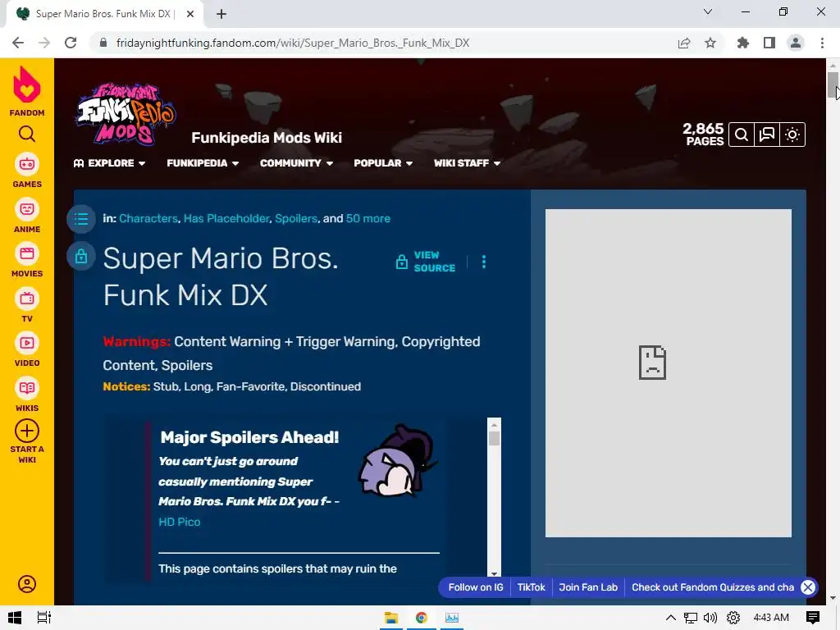Click the Fandom flame logo
The width and height of the screenshot is (840, 630).
click(x=27, y=84)
